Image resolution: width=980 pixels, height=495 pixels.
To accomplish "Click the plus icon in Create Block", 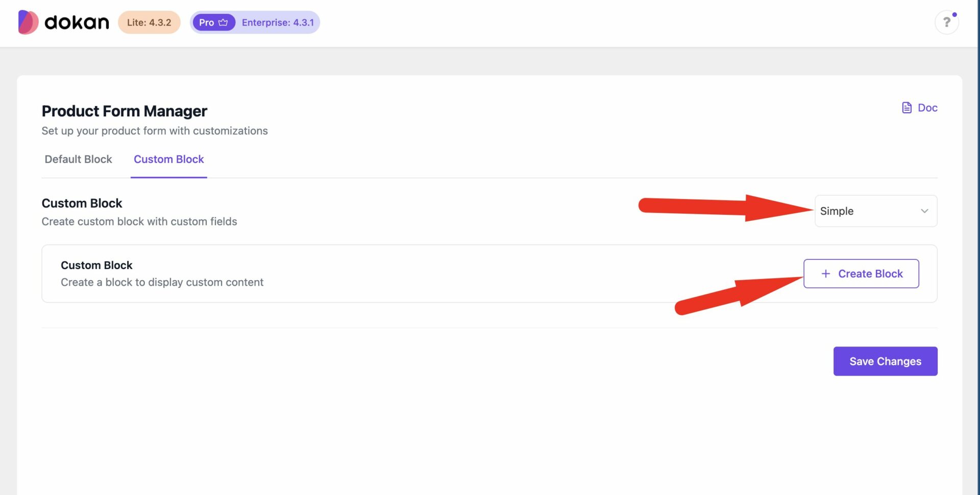I will [825, 274].
